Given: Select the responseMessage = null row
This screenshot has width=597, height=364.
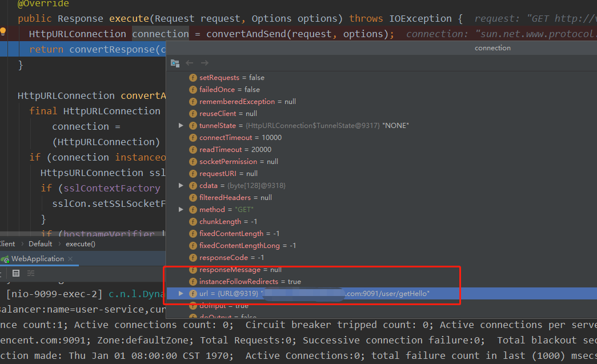Looking at the screenshot, I should pos(381,270).
